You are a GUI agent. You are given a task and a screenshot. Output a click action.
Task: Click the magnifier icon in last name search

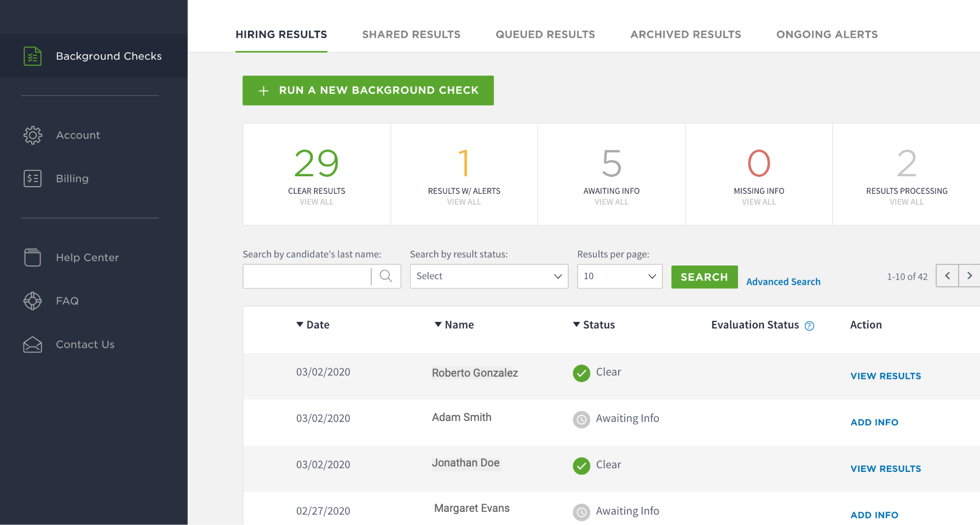(x=386, y=276)
